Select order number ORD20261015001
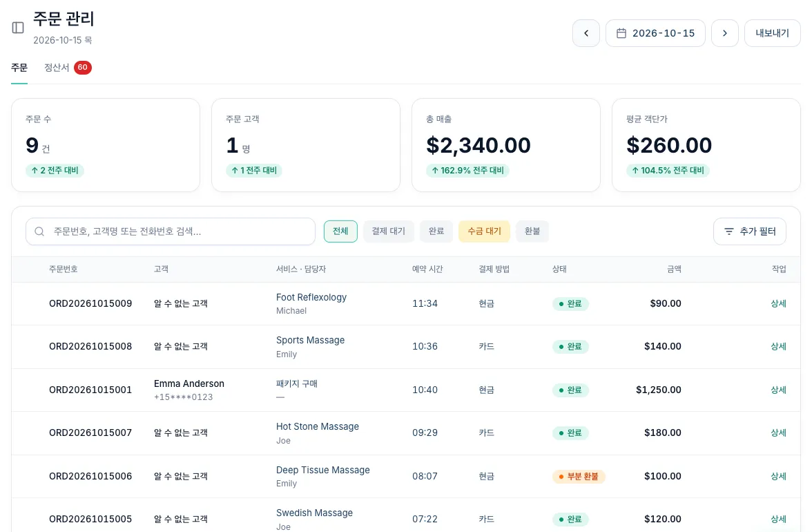812x532 pixels. (x=90, y=390)
